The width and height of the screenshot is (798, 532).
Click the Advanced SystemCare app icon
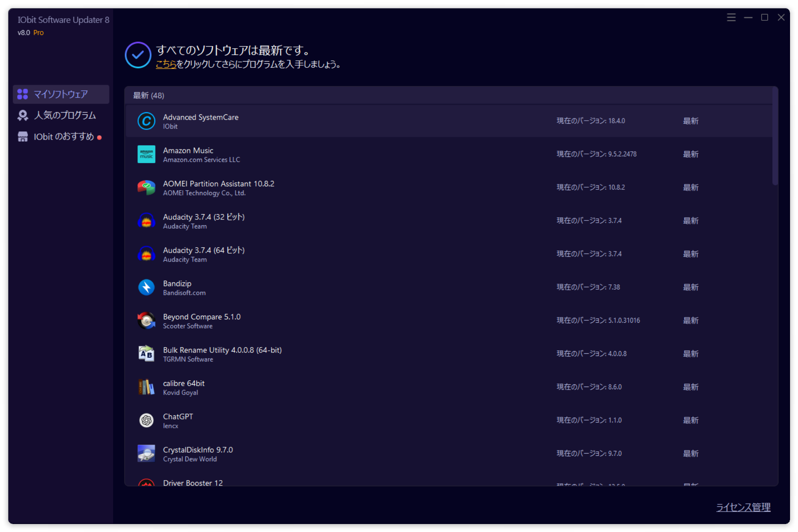tap(146, 121)
